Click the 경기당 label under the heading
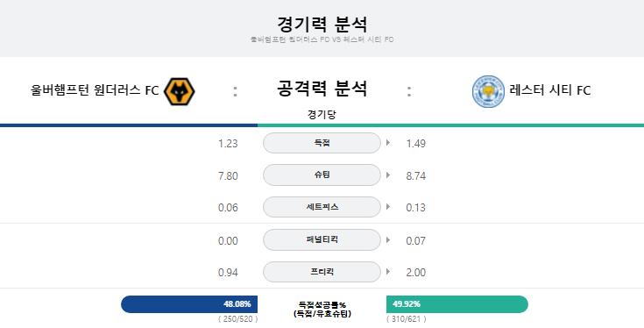 click(x=322, y=114)
